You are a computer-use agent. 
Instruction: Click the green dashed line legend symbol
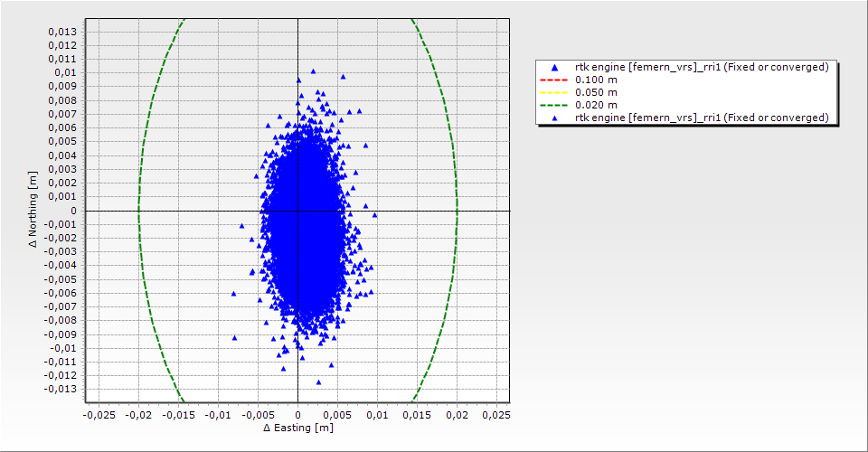pos(554,106)
